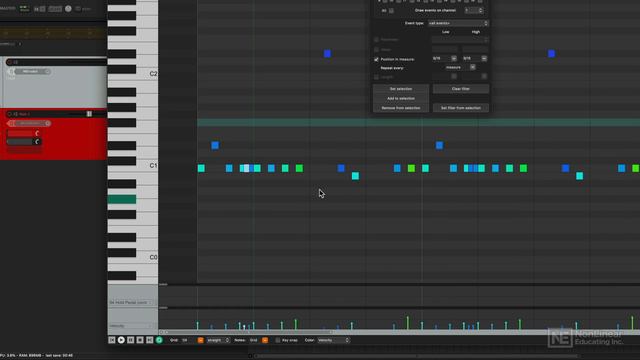The image size is (640, 360).
Task: Click the round knob in master section
Action: click(68, 9)
